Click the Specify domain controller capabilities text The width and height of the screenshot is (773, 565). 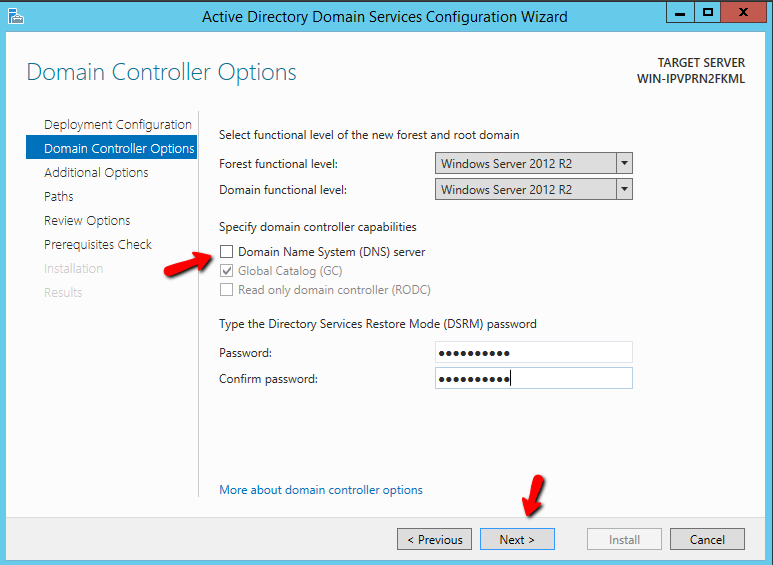[x=317, y=227]
